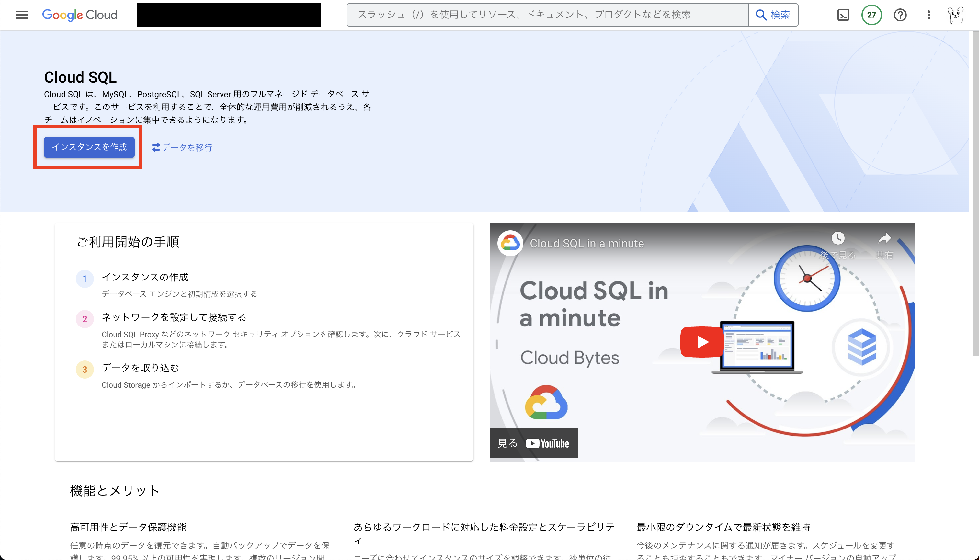Focus the resource search input field
Screen dimensions: 979x560
click(547, 15)
